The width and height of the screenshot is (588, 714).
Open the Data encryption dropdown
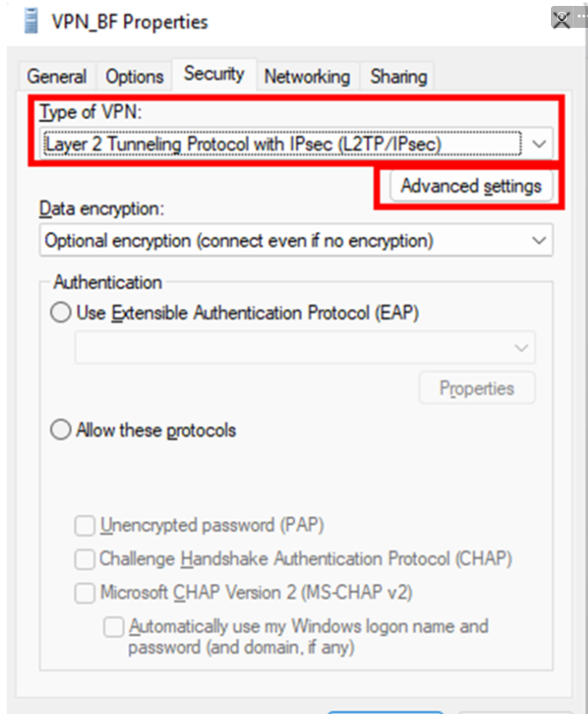[540, 241]
